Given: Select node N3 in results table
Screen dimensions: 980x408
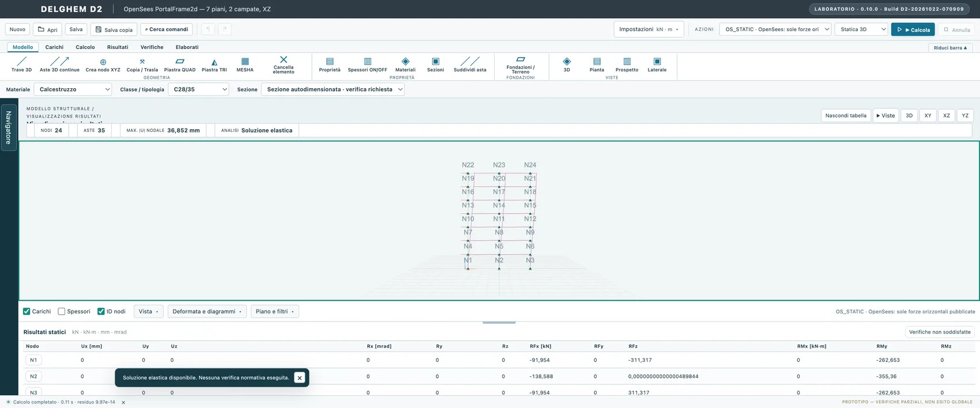Looking at the screenshot, I should pos(33,392).
